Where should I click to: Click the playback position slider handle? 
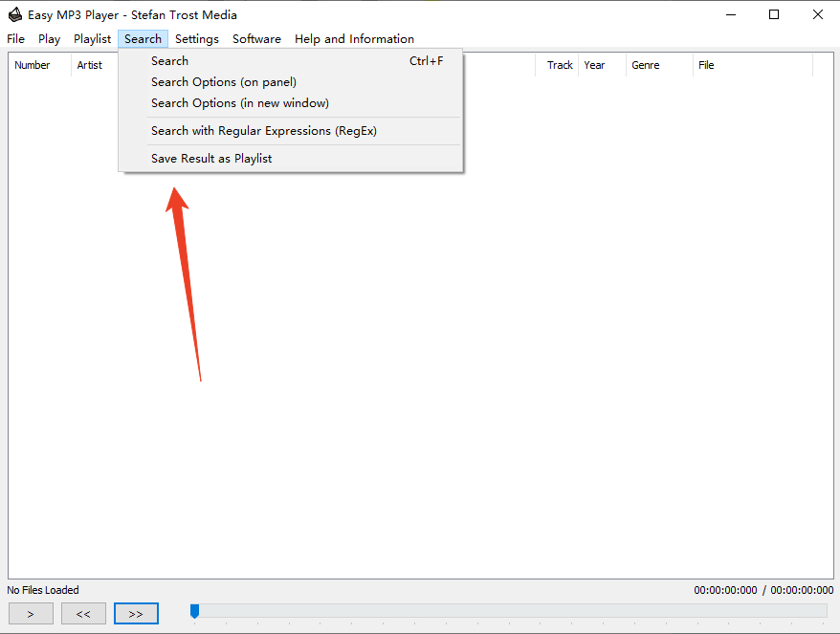[195, 611]
